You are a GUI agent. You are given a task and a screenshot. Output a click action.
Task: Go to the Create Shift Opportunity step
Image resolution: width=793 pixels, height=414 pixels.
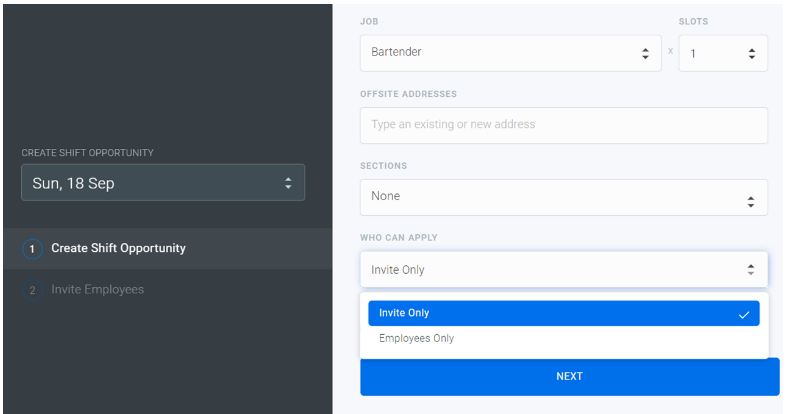[x=118, y=248]
